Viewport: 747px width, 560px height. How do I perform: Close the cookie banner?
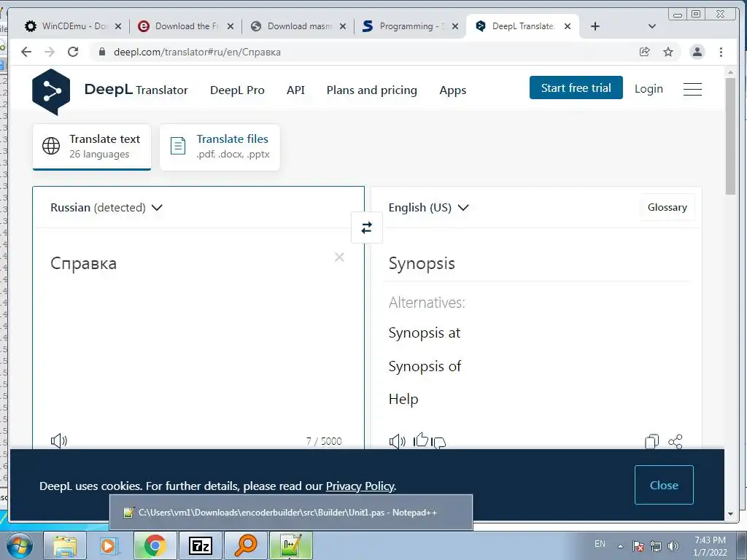coord(664,485)
